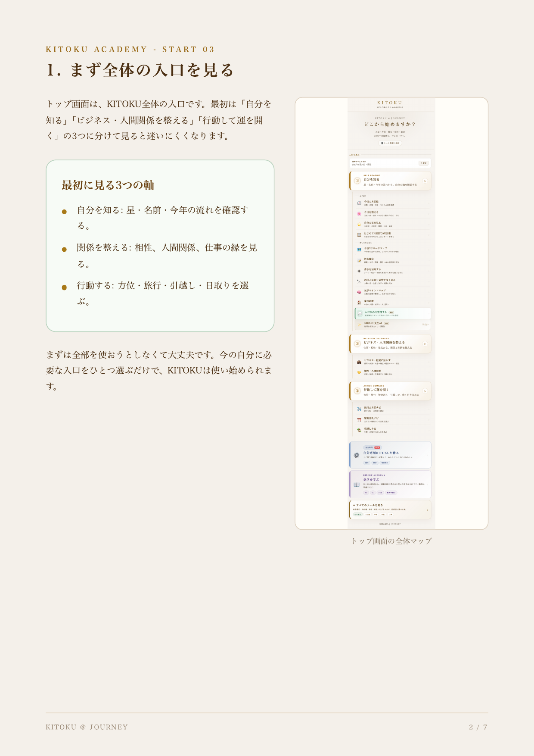Click the map icon for 今後5年ロードマップ
Viewport: 534px width, 756px height.
click(x=359, y=250)
